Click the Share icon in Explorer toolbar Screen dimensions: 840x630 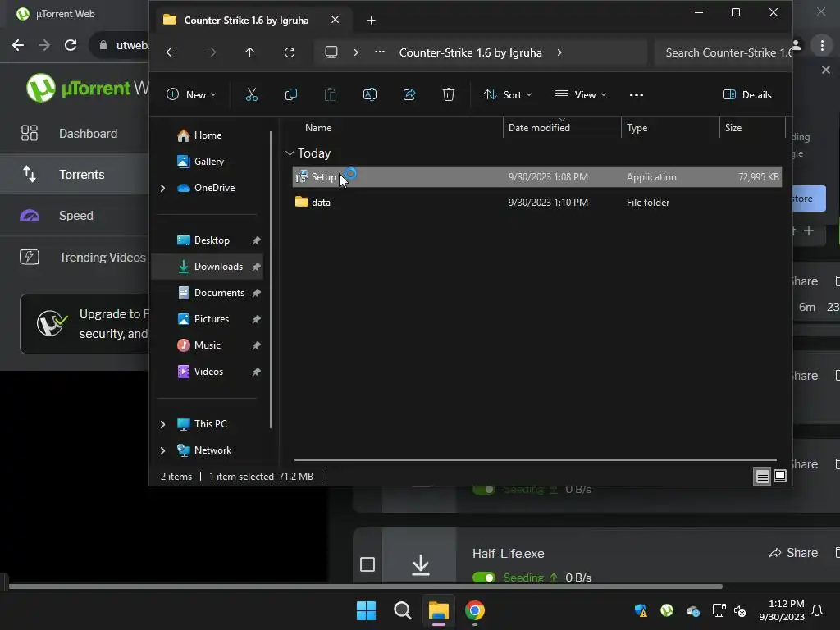pyautogui.click(x=409, y=95)
